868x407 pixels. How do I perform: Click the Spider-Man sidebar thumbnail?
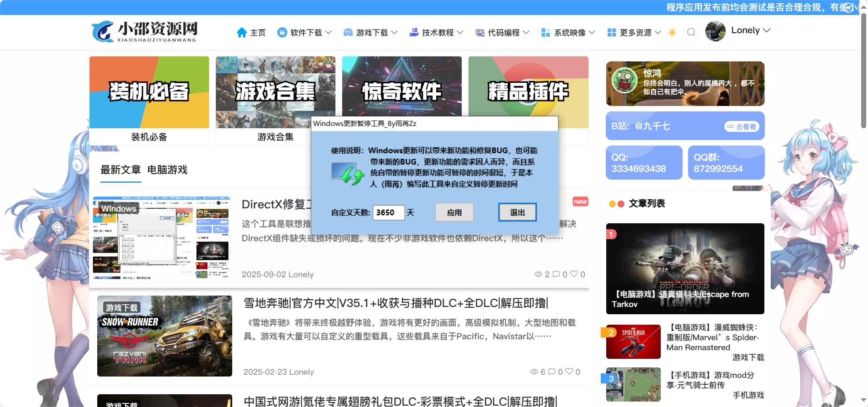[x=634, y=342]
